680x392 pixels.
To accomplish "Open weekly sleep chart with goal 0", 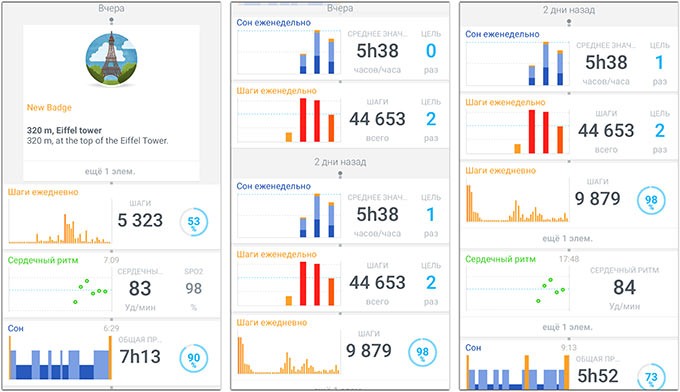I will coord(289,52).
